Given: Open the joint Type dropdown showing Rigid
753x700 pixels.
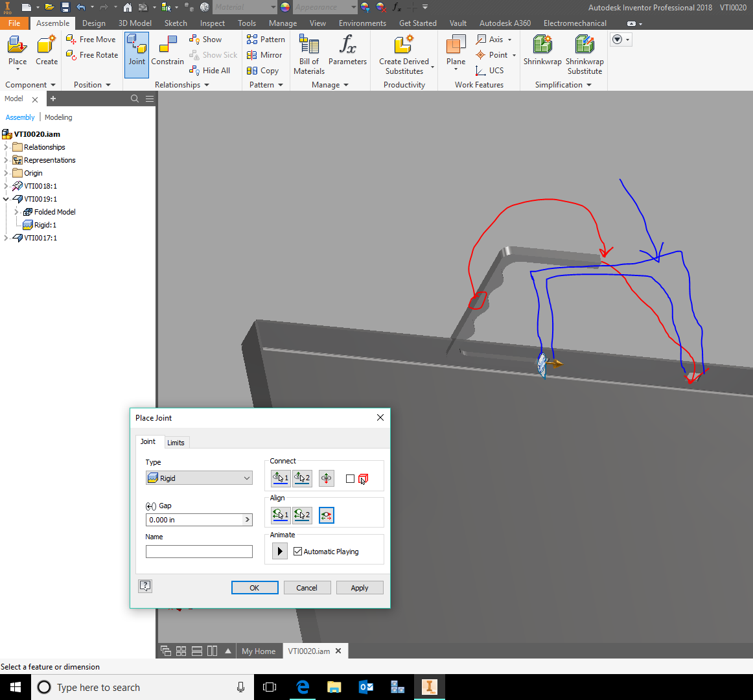Looking at the screenshot, I should point(199,478).
